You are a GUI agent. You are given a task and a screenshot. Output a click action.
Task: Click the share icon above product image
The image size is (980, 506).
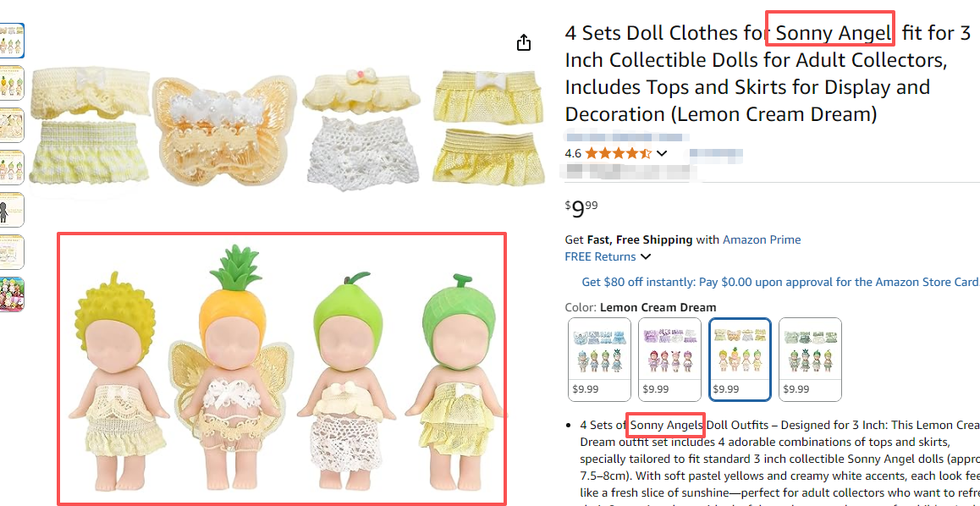(x=524, y=43)
